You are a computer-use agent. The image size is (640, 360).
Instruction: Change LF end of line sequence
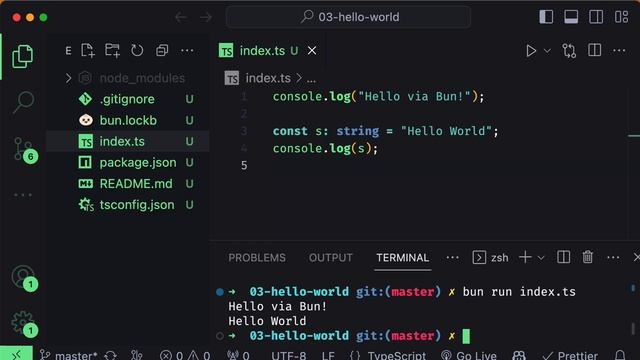point(328,355)
